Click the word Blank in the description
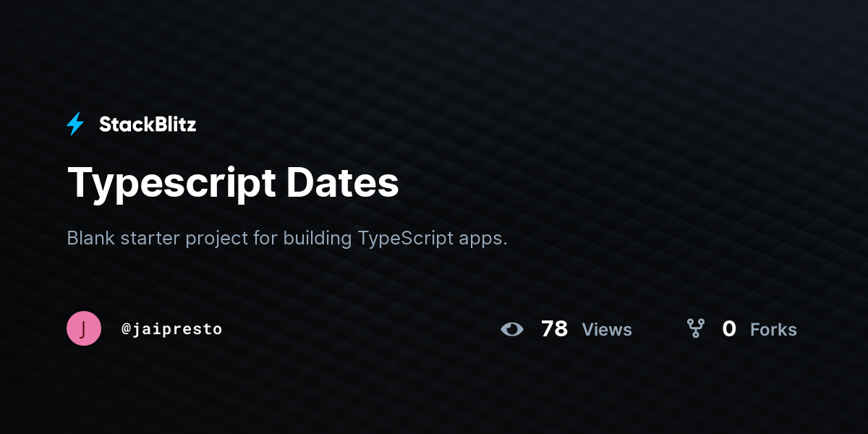This screenshot has height=434, width=868. click(x=91, y=238)
